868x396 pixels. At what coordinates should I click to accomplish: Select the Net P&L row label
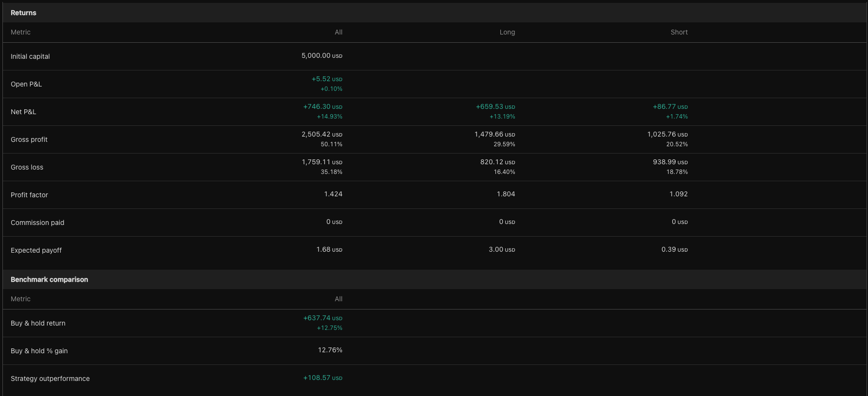point(23,112)
